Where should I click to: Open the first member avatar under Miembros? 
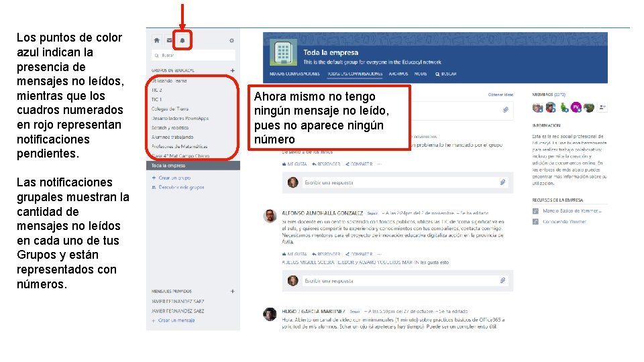pos(537,107)
